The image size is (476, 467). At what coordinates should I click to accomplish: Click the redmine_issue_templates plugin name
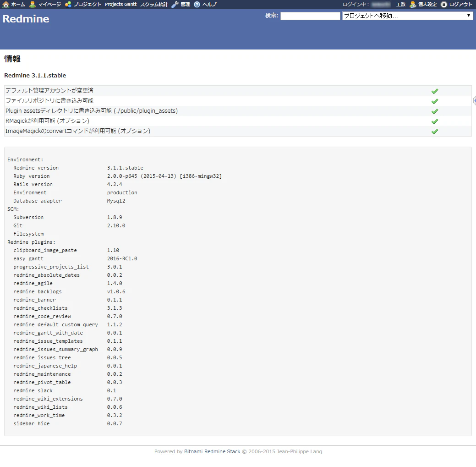click(x=48, y=341)
